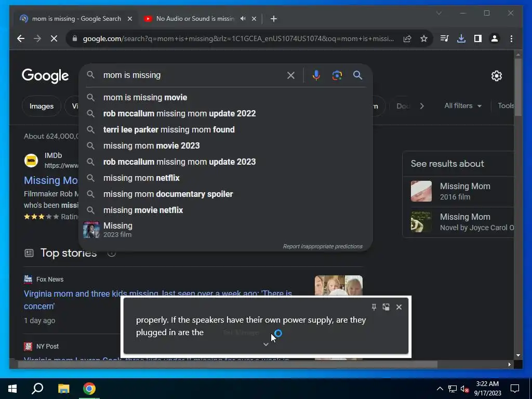Open the IMDb 'Missing Mom' result link
The width and height of the screenshot is (532, 399).
click(51, 180)
